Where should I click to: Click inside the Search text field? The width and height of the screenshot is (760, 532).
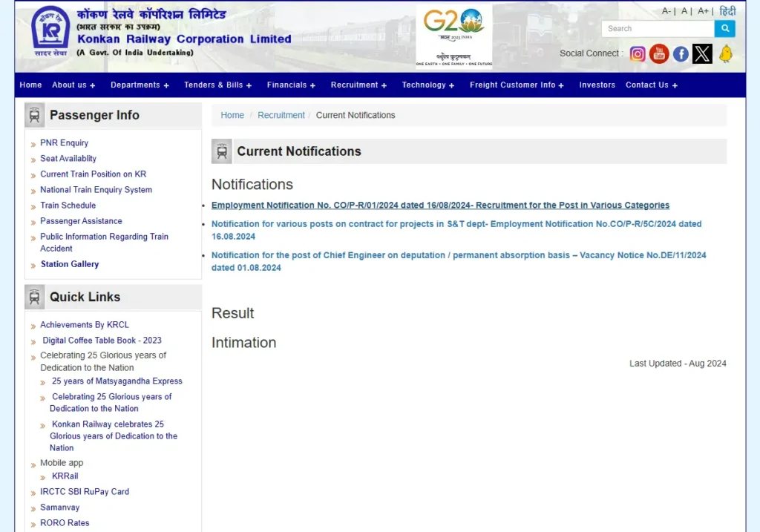(657, 29)
